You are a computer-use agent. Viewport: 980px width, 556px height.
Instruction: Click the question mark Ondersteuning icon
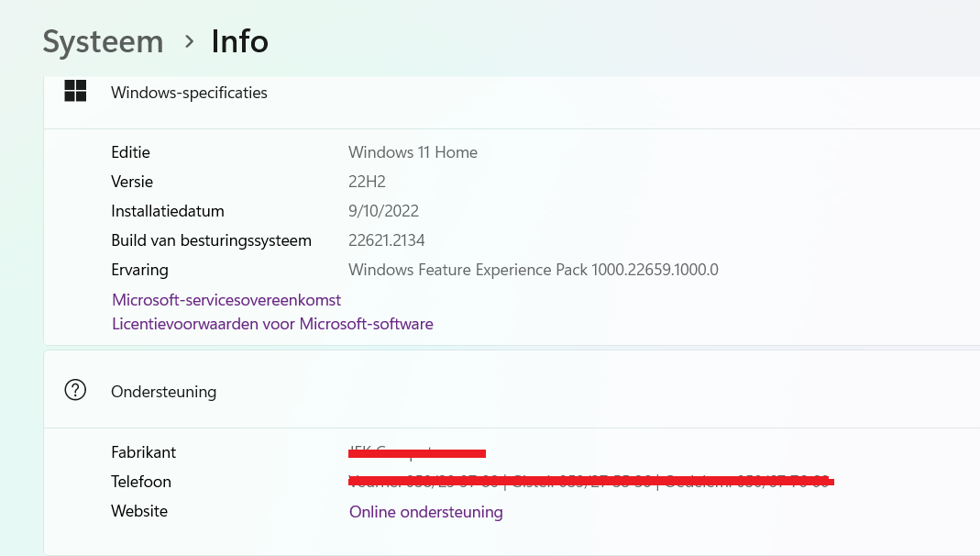click(75, 390)
